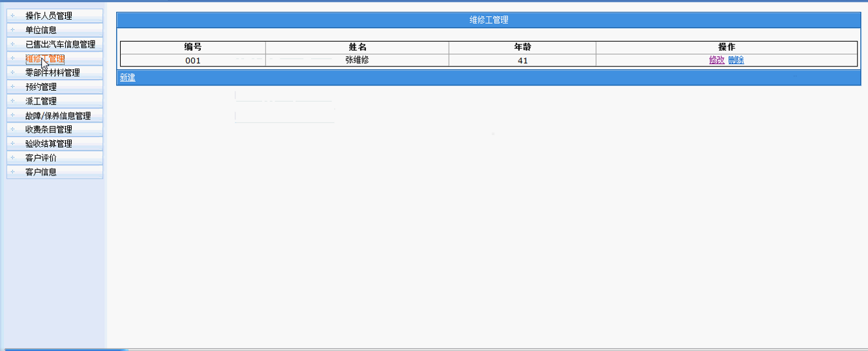Click the plus icon beside 客户评价

tap(12, 158)
